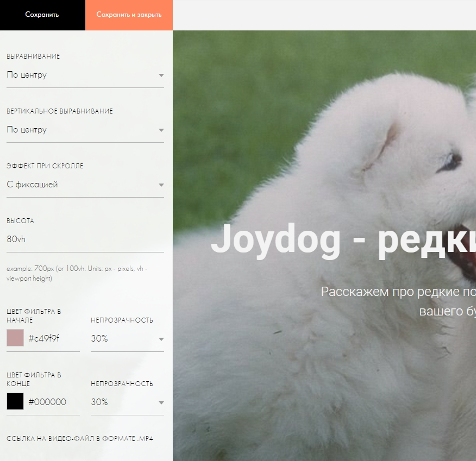Expand the Эффект при скролле dropdown
Image resolution: width=476 pixels, height=461 pixels.
[x=85, y=185]
